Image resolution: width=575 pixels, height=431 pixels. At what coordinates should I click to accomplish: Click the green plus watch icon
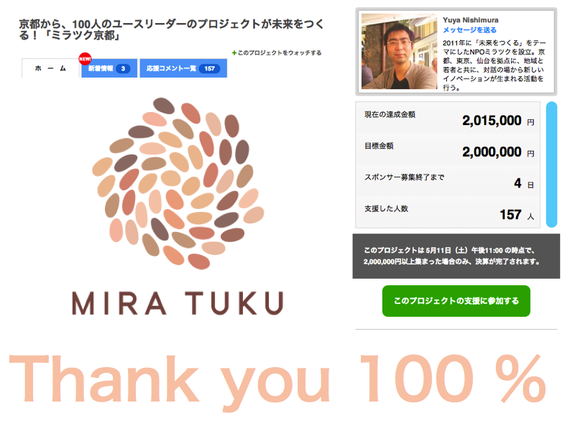(x=234, y=53)
